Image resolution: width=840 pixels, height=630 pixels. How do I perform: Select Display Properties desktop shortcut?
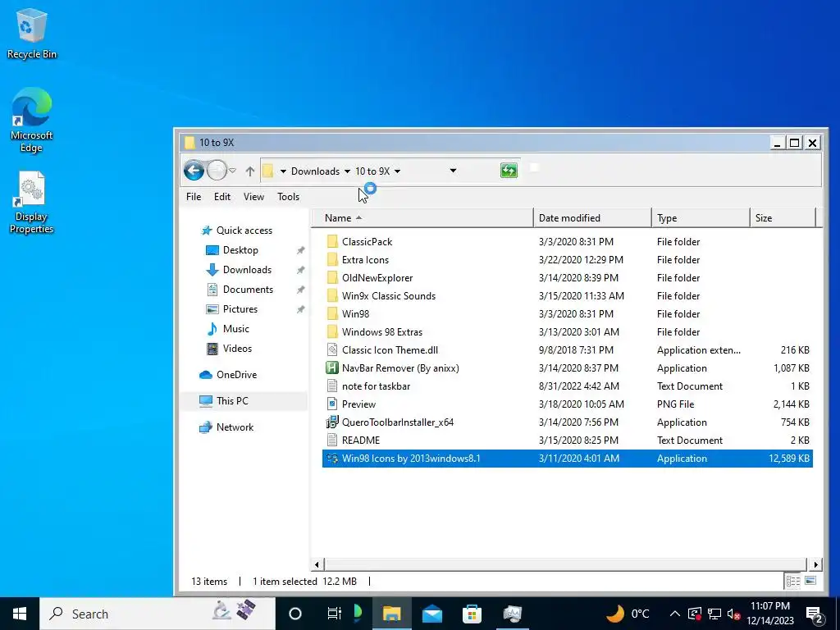click(32, 203)
